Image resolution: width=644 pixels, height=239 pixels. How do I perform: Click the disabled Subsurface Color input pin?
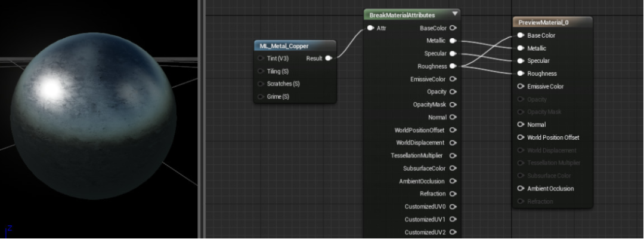pyautogui.click(x=521, y=176)
